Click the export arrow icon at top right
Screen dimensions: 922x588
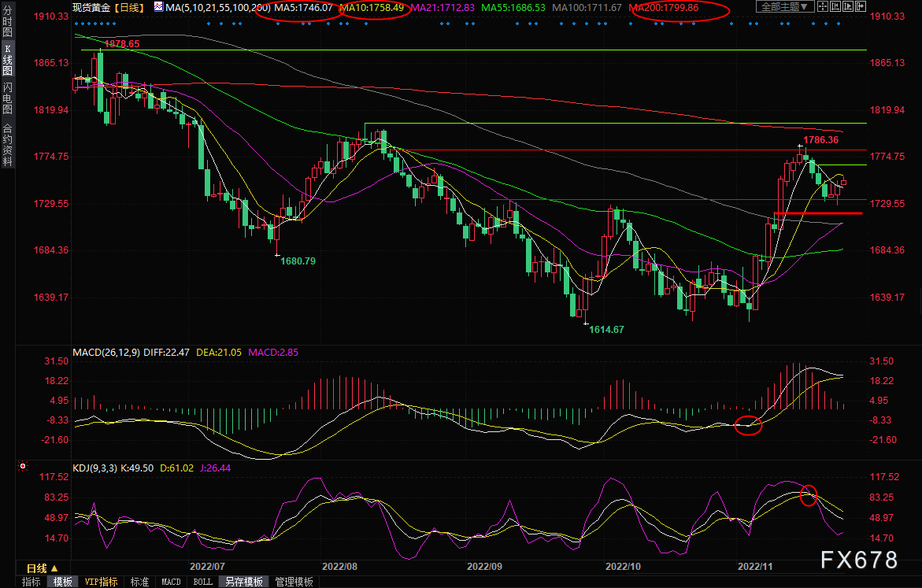point(862,7)
